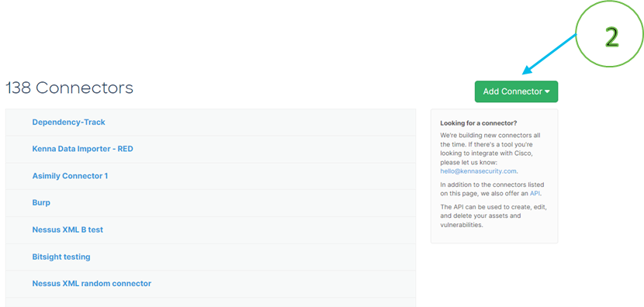Open Nessus XML random connector
The width and height of the screenshot is (644, 307).
(92, 283)
